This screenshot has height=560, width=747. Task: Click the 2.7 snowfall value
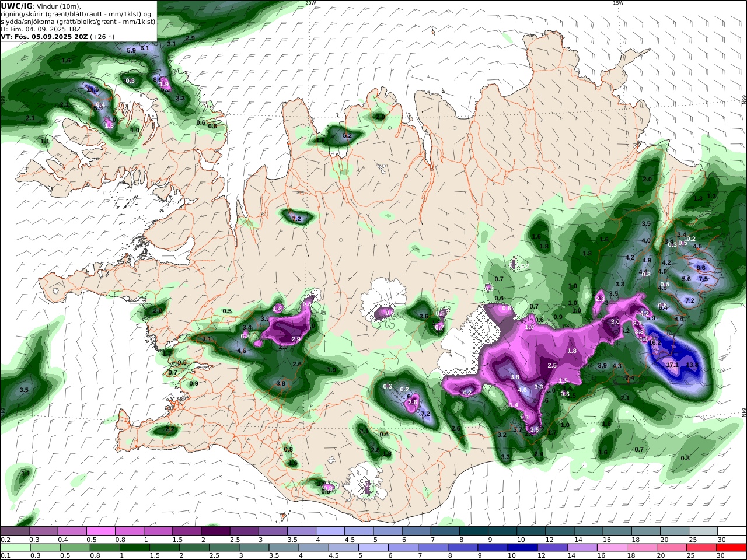click(638, 324)
